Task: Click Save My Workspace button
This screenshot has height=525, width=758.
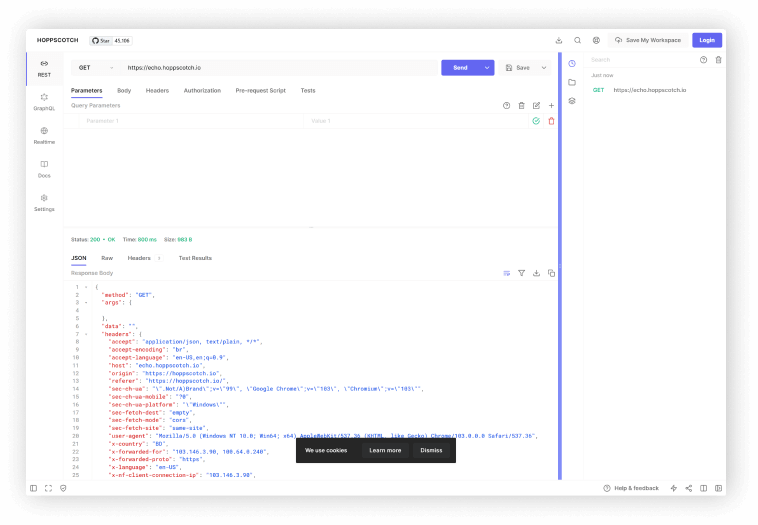Action: pyautogui.click(x=648, y=40)
